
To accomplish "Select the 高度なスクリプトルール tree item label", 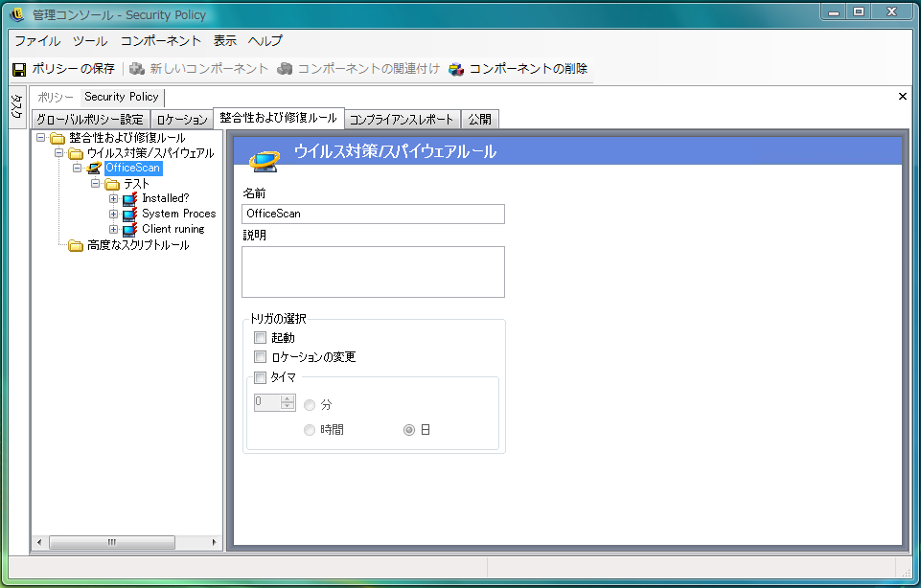I will click(138, 245).
